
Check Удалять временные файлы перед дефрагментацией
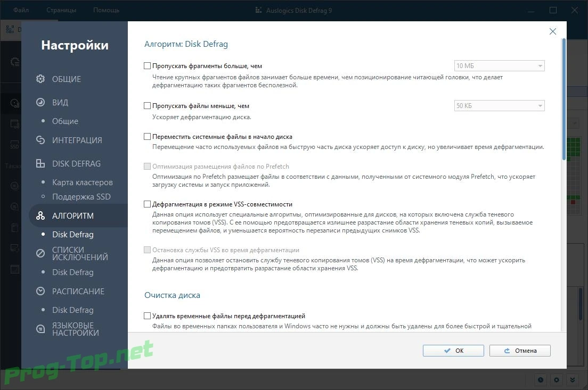(148, 316)
